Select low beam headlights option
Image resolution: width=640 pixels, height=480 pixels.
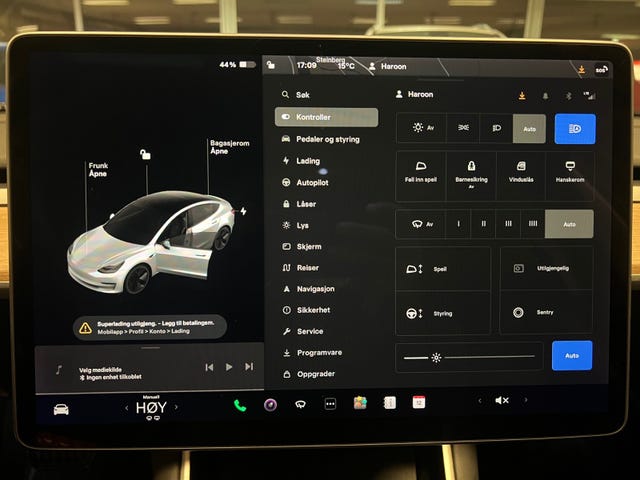pyautogui.click(x=496, y=128)
